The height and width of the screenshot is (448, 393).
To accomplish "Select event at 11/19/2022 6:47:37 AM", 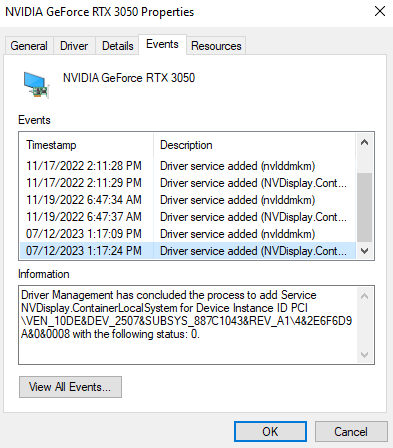I will tap(188, 217).
